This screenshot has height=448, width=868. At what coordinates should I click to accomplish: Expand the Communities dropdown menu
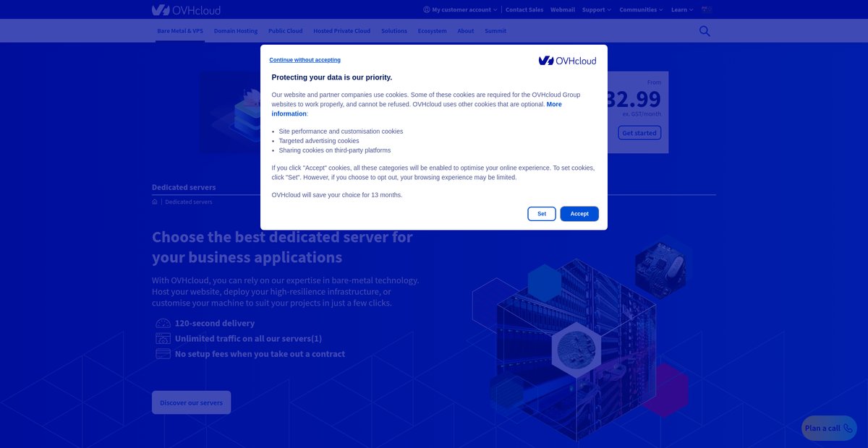click(x=641, y=10)
